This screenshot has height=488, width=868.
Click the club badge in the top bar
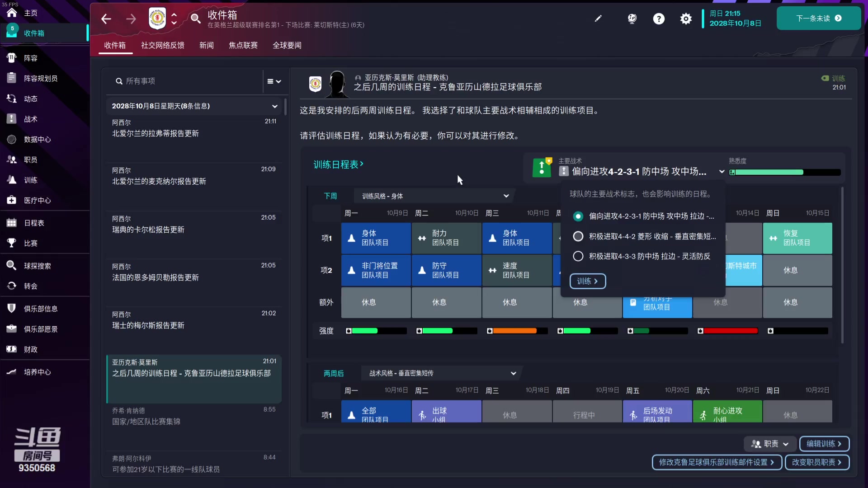[x=157, y=19]
